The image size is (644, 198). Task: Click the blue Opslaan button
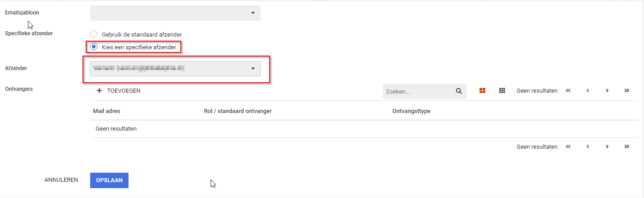click(109, 180)
